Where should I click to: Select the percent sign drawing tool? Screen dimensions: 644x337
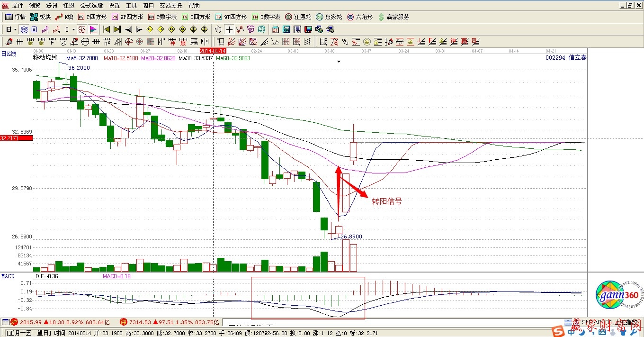click(345, 42)
